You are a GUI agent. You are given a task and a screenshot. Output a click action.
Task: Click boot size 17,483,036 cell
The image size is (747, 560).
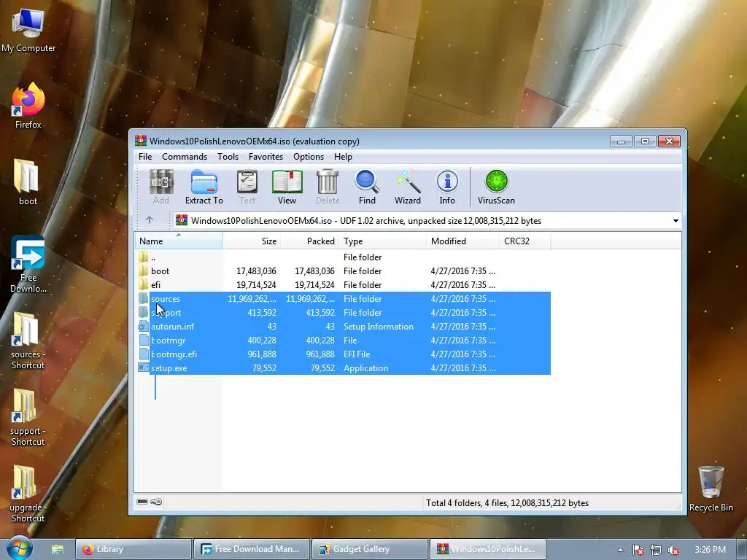tap(256, 271)
